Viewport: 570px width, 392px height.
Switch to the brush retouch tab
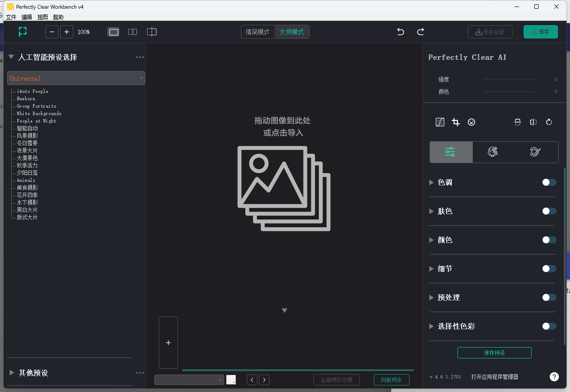(x=493, y=152)
